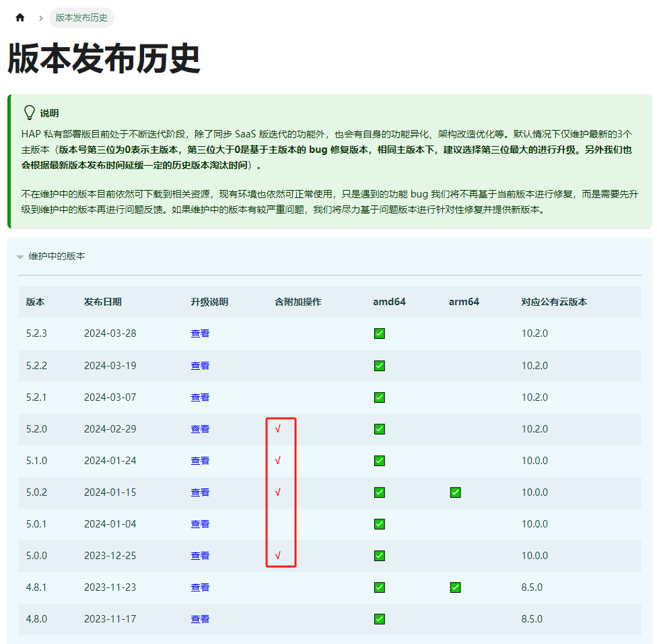This screenshot has width=657, height=644.
Task: Click the amd64 check icon for 5.1.0
Action: point(379,461)
